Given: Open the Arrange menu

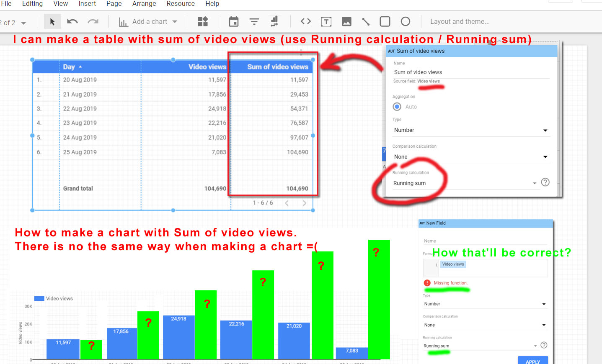Looking at the screenshot, I should coord(144,4).
